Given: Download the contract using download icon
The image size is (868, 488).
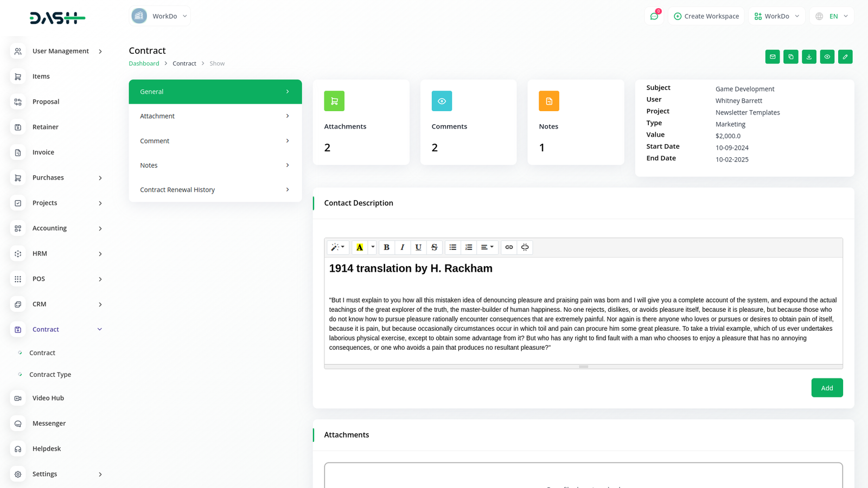Looking at the screenshot, I should [x=809, y=57].
